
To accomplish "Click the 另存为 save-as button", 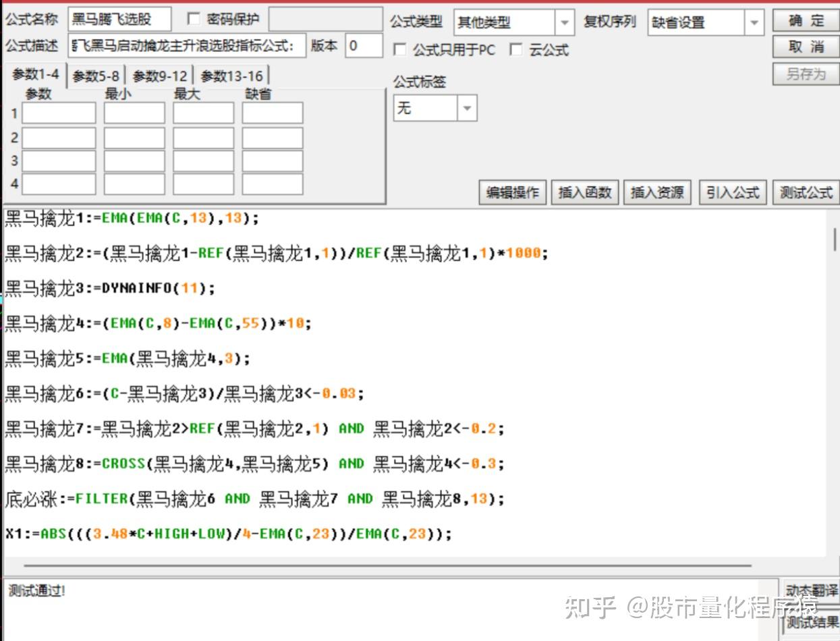I will [x=805, y=74].
